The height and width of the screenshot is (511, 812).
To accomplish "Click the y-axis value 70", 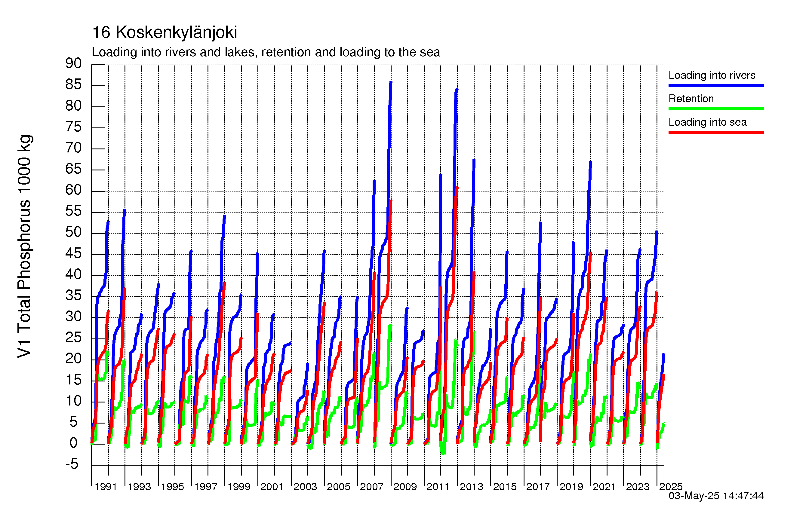I will pos(73,148).
